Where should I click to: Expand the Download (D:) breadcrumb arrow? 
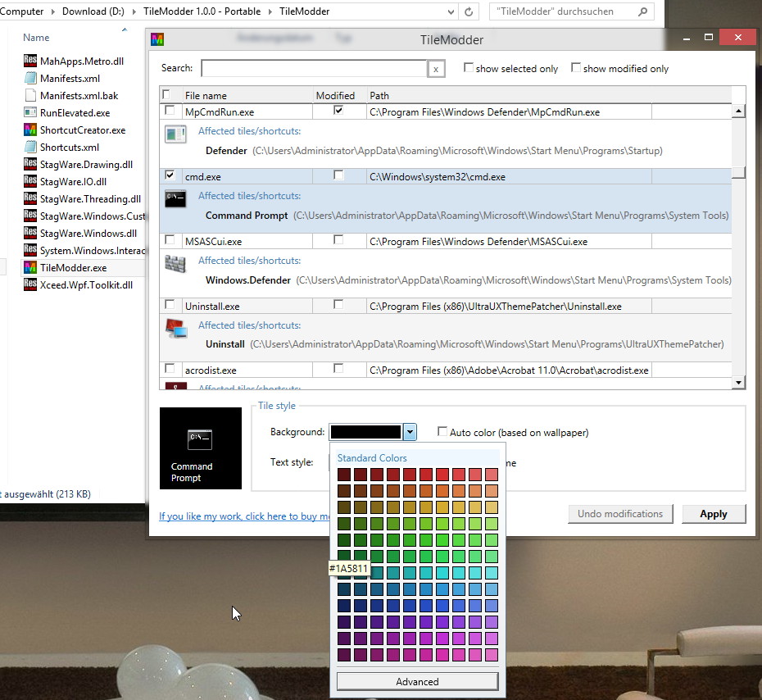134,11
